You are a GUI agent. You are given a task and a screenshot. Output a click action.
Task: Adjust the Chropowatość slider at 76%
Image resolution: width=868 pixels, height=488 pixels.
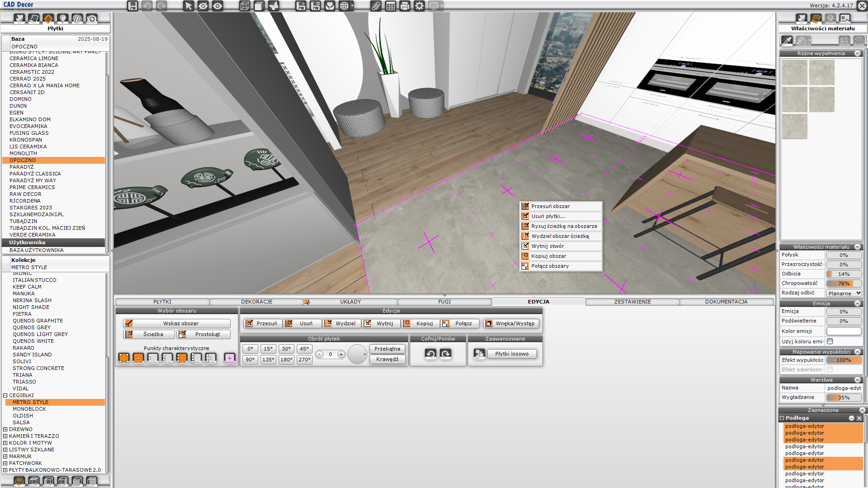(844, 284)
